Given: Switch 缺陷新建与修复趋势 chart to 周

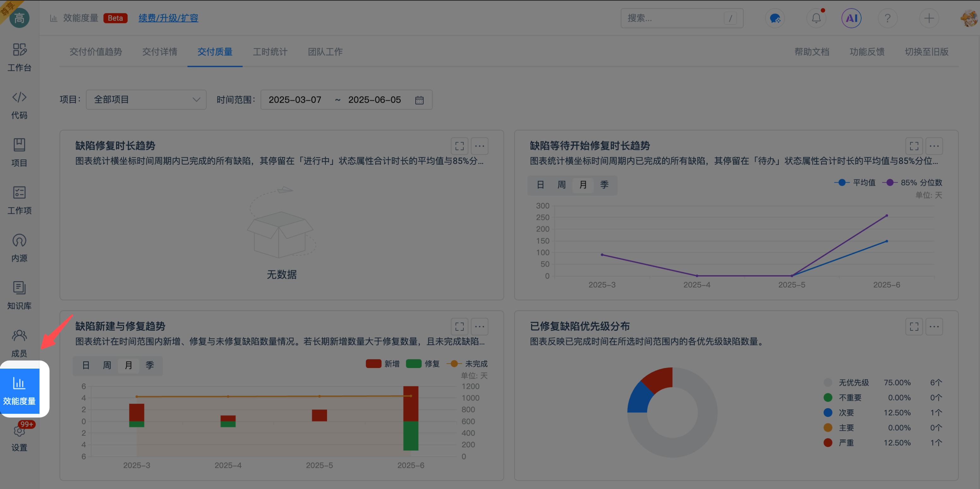Looking at the screenshot, I should point(107,365).
